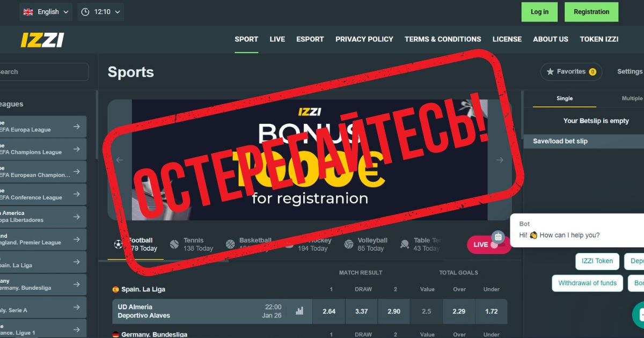Screen dimensions: 644x338
Task: Open the TOKEN IZZI menu item
Action: [599, 39]
